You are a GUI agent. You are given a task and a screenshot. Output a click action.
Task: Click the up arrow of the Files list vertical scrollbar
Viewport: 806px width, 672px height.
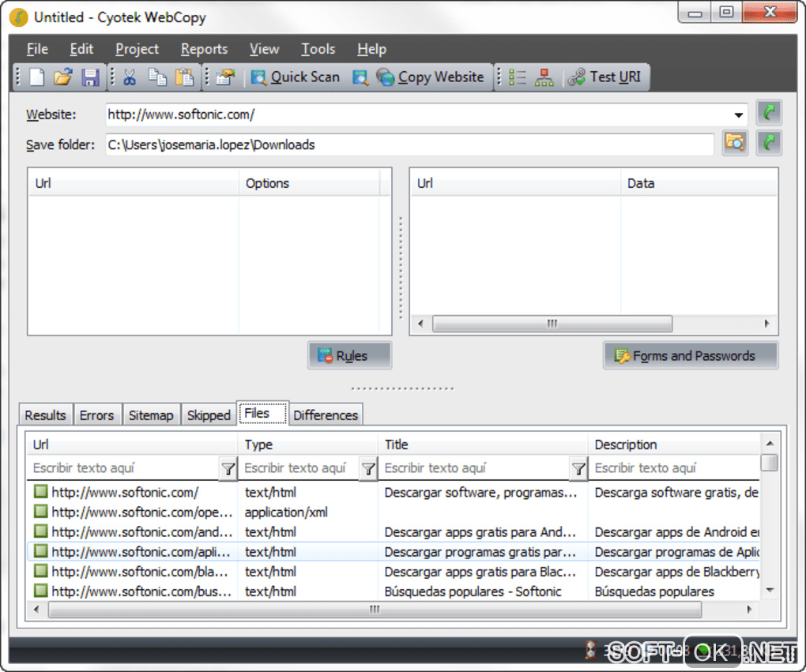pos(770,443)
